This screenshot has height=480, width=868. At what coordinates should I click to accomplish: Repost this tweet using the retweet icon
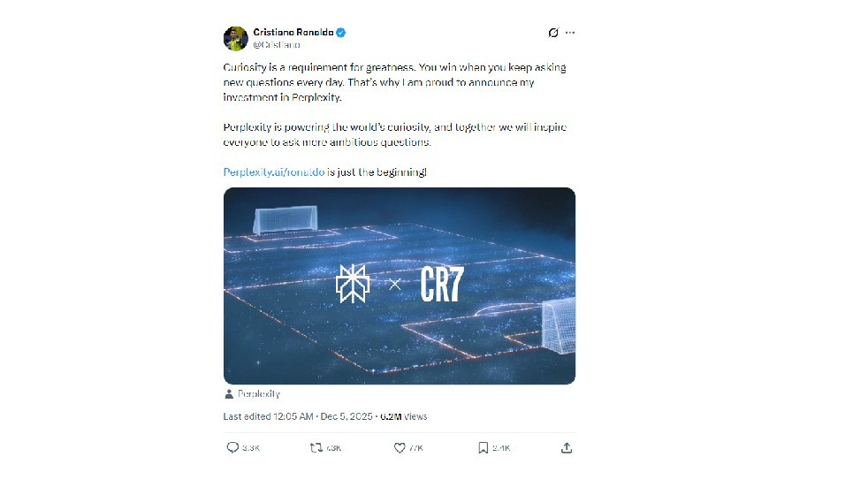click(x=316, y=448)
